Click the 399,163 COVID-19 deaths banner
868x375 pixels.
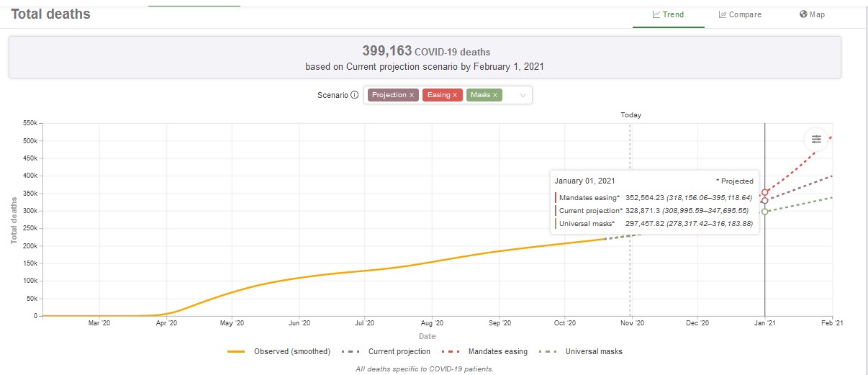tap(424, 58)
